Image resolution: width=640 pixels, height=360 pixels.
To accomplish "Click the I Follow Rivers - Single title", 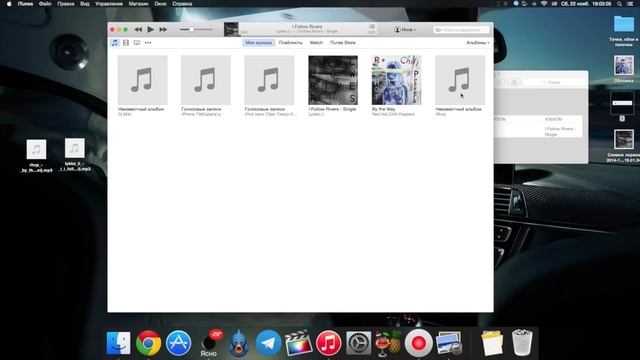I will coord(332,109).
